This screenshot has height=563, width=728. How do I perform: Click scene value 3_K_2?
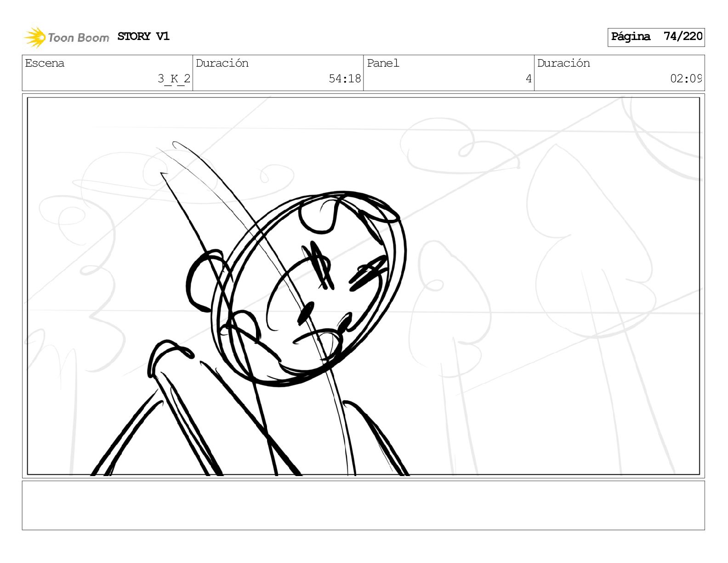(x=174, y=79)
